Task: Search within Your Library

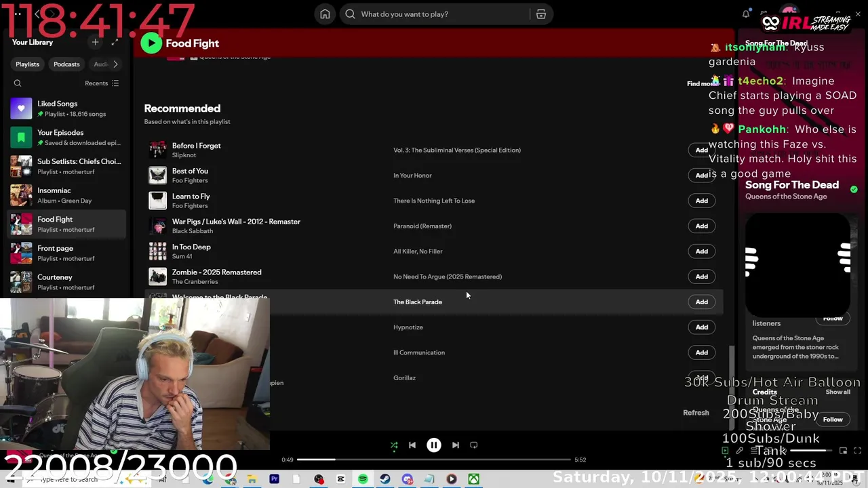Action: pyautogui.click(x=18, y=83)
